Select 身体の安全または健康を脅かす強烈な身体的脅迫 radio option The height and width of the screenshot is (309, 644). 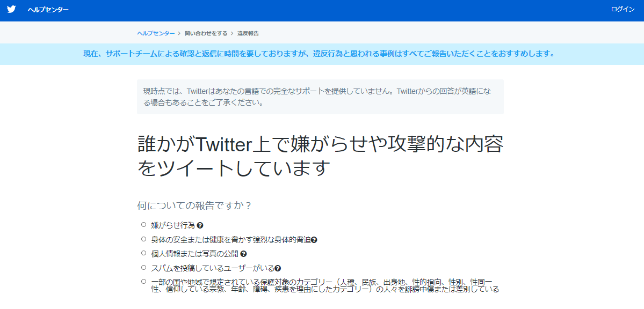click(143, 239)
